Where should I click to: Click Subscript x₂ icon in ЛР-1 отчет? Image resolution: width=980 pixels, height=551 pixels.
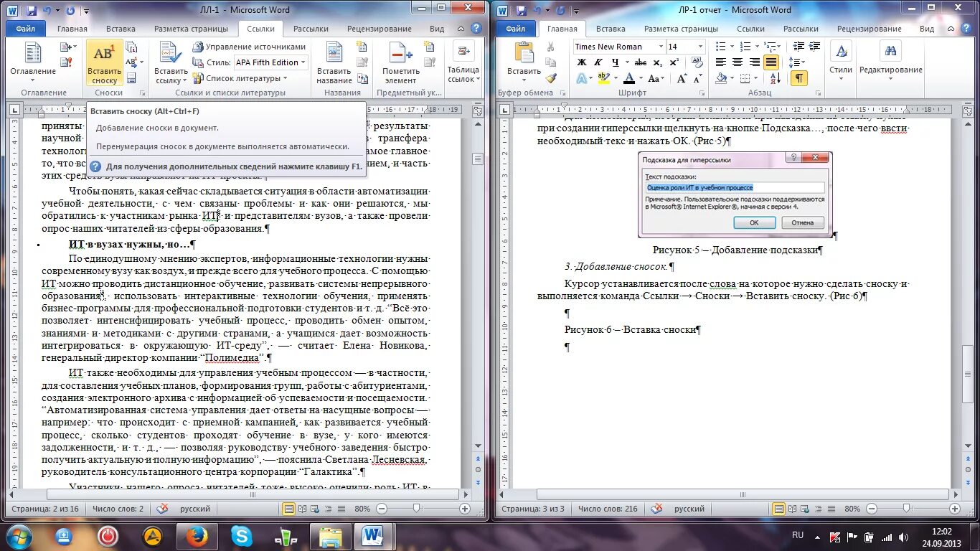tap(659, 62)
